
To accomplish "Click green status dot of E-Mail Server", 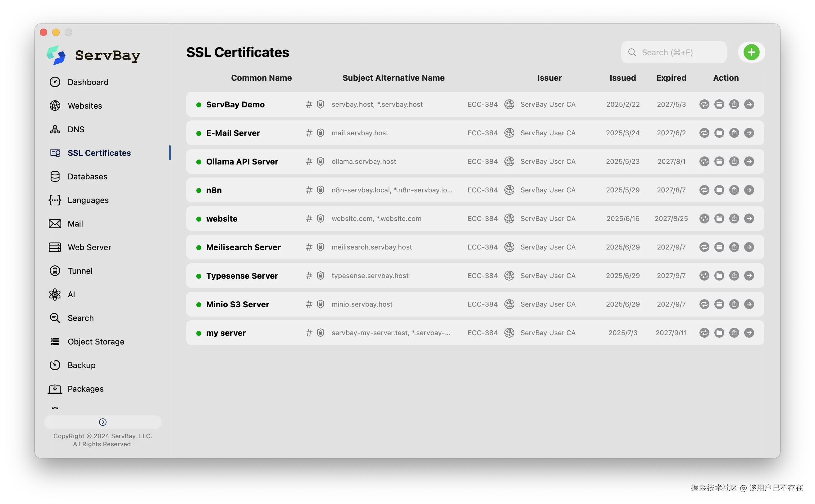I will 199,133.
